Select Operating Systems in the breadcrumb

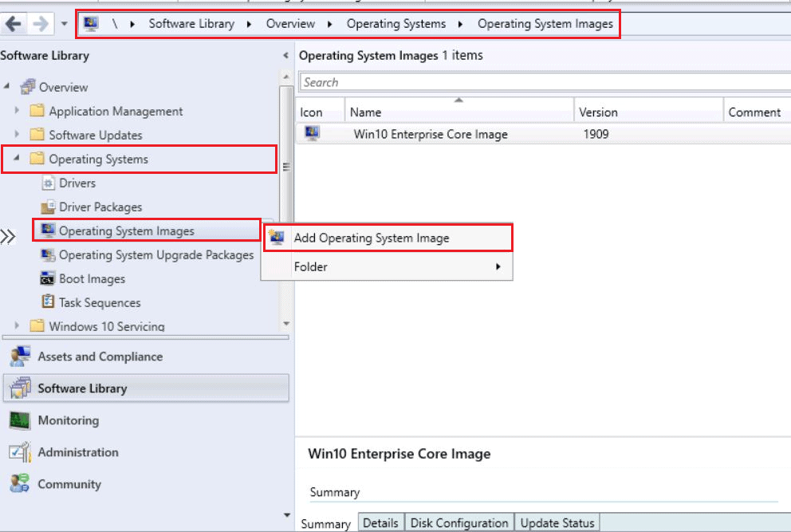click(396, 24)
